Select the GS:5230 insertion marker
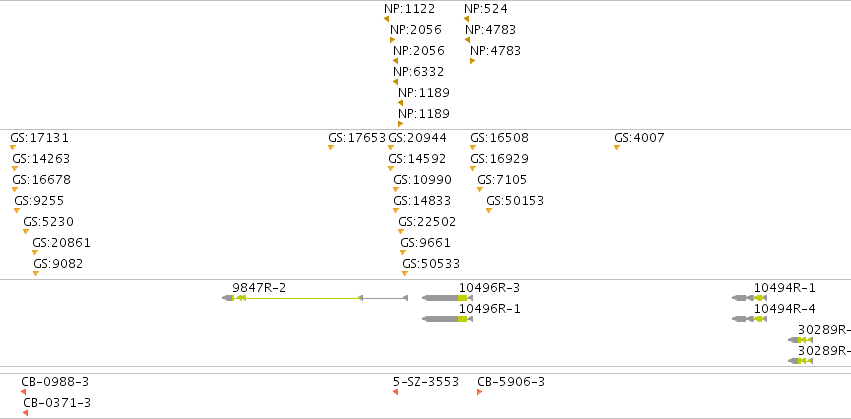 point(26,232)
